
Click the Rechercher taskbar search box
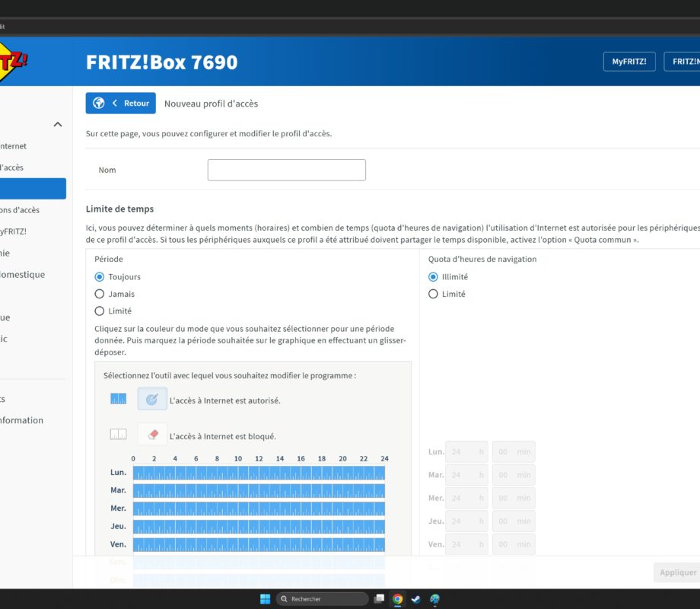323,599
